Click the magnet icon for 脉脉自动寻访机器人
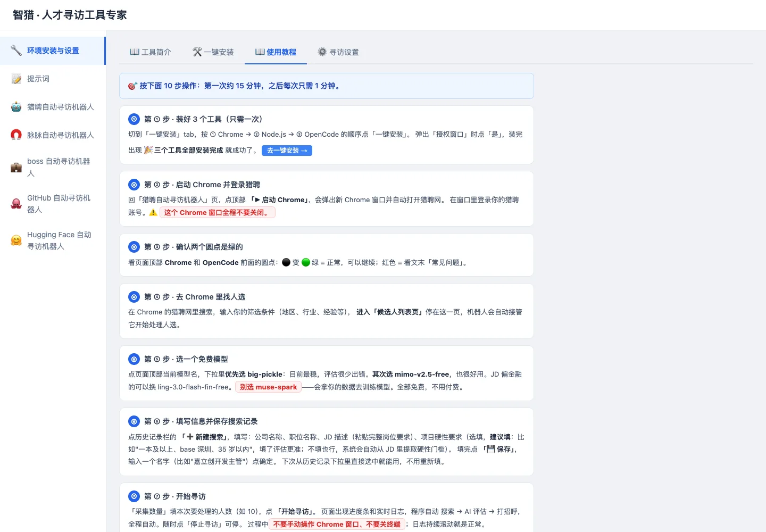Viewport: 766px width, 532px height. [16, 135]
